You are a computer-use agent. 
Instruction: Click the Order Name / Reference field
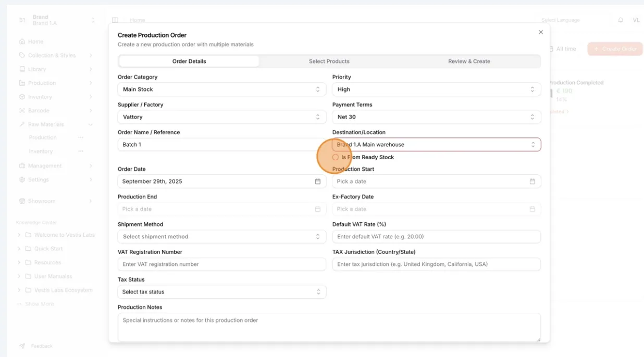coord(222,145)
